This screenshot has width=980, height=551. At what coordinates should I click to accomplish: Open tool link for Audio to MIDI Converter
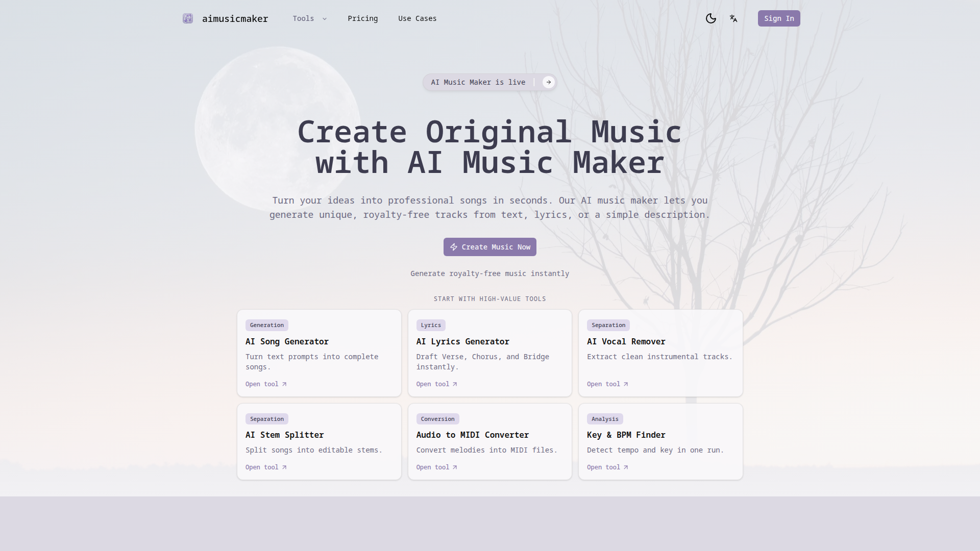[x=432, y=467]
